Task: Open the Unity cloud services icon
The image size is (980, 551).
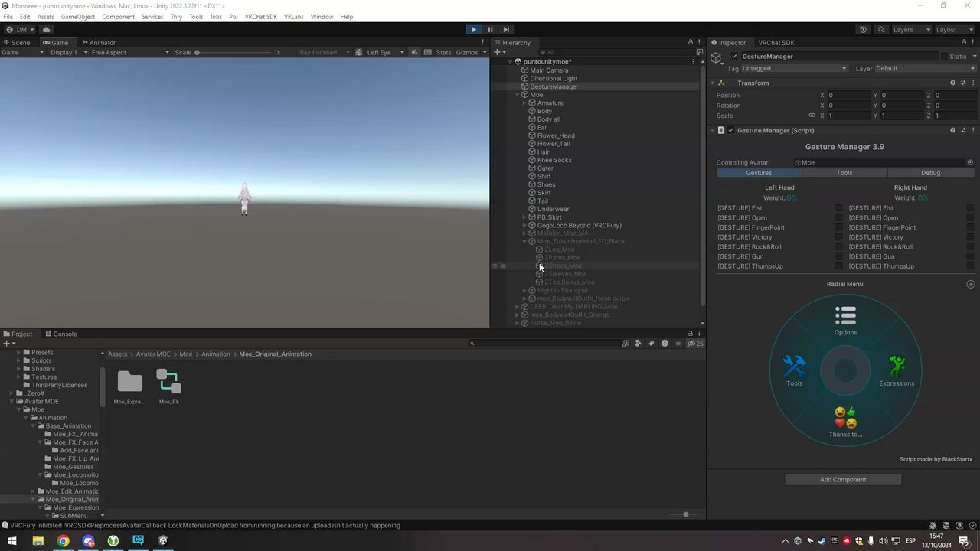Action: click(x=46, y=29)
